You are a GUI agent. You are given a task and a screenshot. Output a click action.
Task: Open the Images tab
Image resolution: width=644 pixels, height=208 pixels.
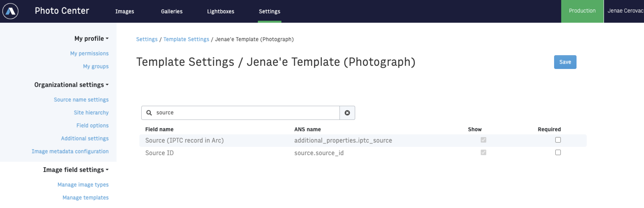124,11
